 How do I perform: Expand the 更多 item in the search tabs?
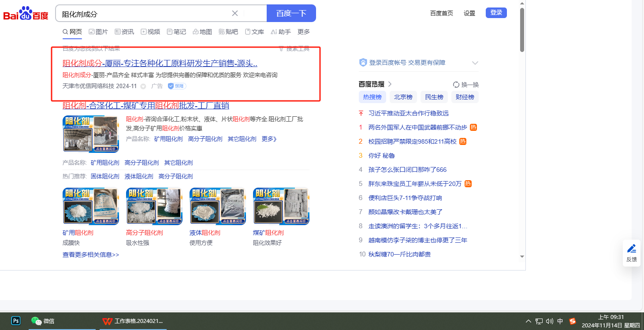click(x=304, y=32)
